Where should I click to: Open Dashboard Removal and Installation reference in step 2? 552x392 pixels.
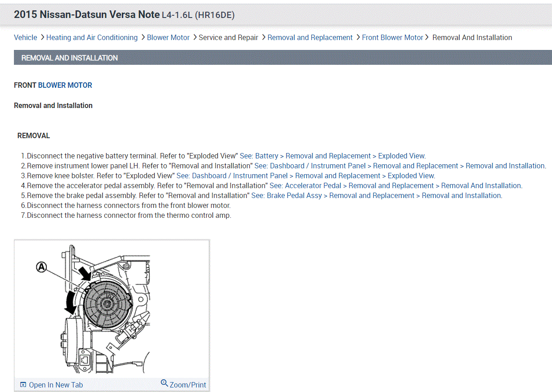click(400, 166)
